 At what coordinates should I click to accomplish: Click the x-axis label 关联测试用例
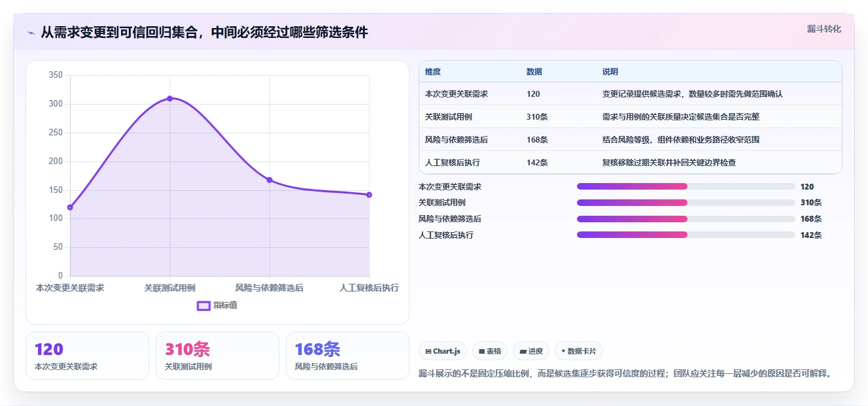169,288
